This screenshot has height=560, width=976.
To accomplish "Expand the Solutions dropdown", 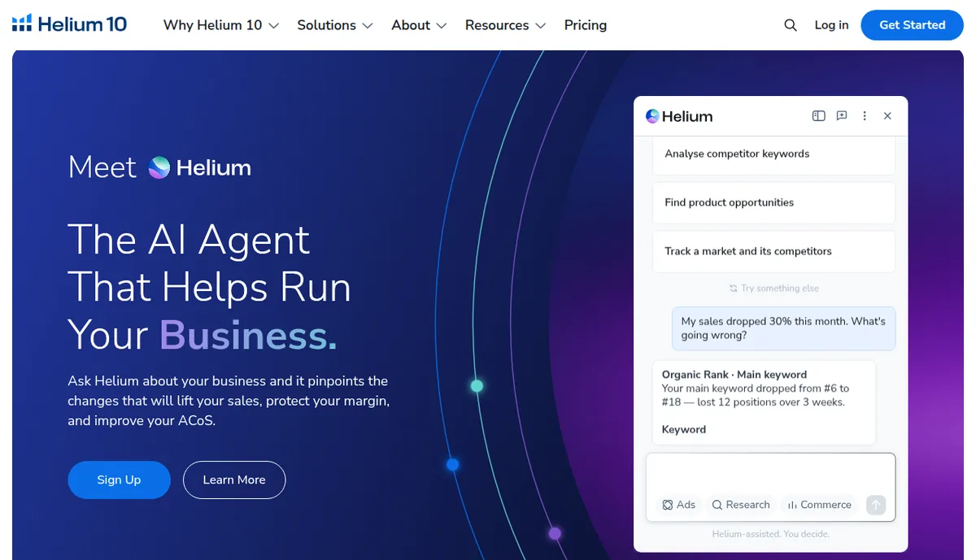I will [x=335, y=25].
